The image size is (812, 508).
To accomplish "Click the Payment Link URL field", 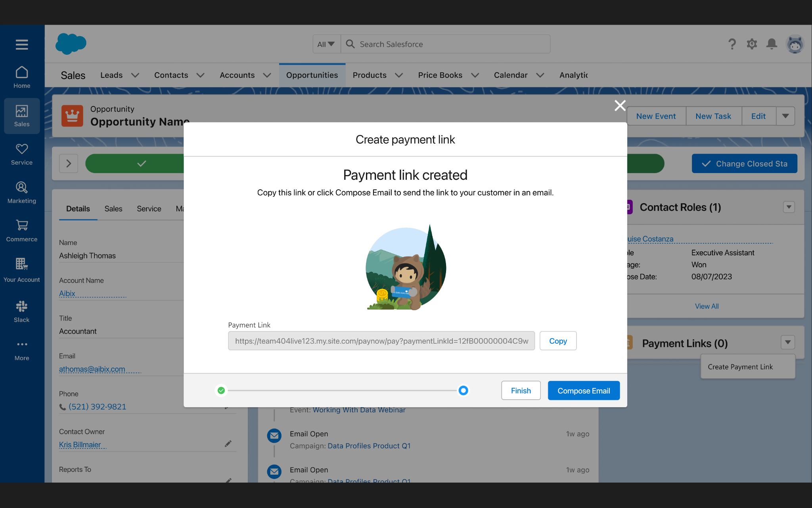I will click(381, 341).
